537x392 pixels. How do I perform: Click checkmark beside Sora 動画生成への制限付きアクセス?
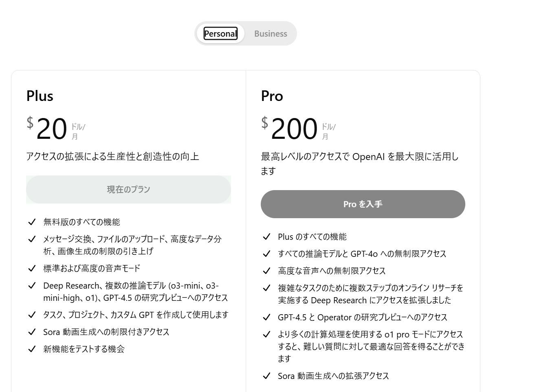tap(32, 332)
